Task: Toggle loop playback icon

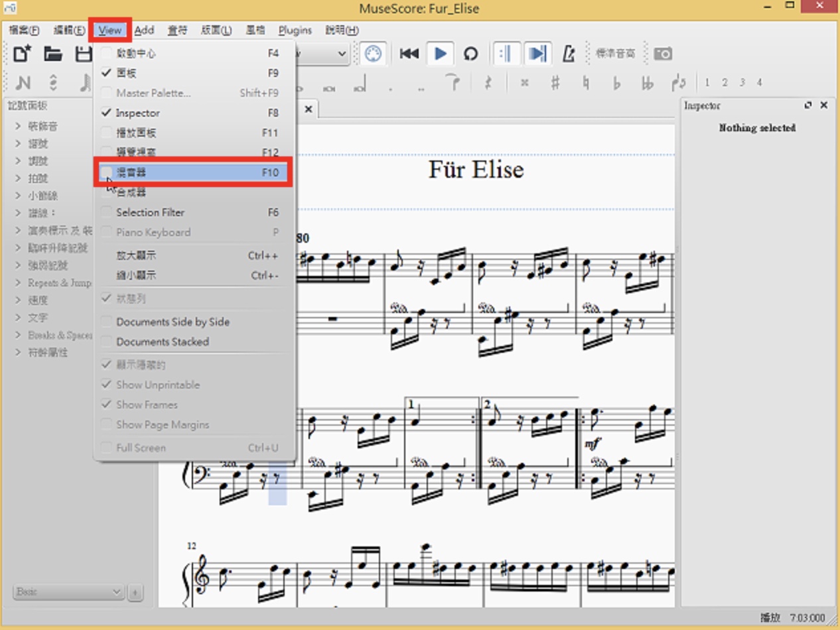Action: tap(471, 54)
